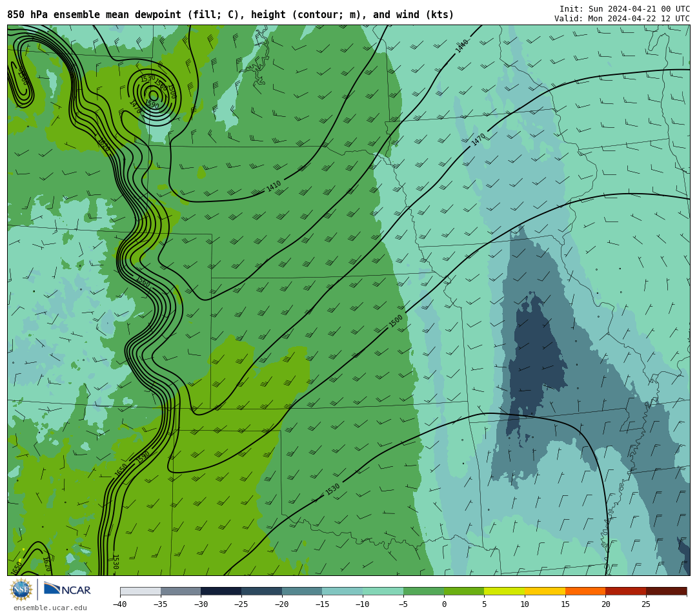This screenshot has height=616, width=697.
Task: Click the Valid: Mon 2024-04-22 12 UTC text
Action: (622, 19)
